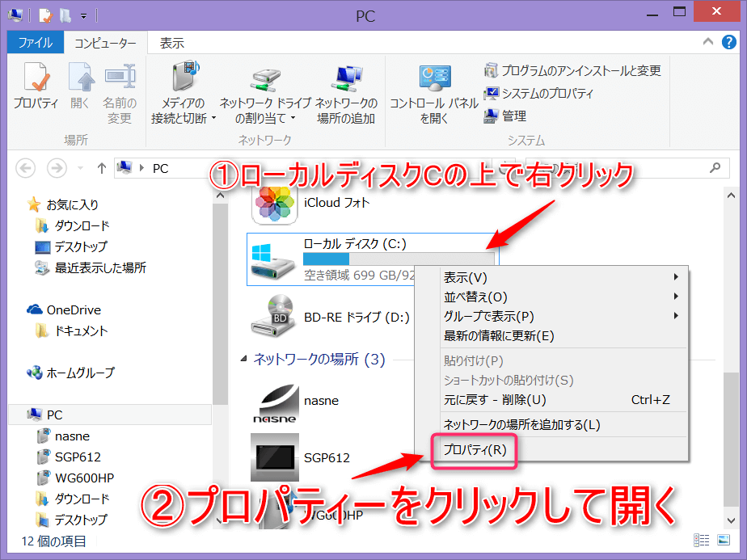Click the Up arrow navigation button

click(101, 168)
